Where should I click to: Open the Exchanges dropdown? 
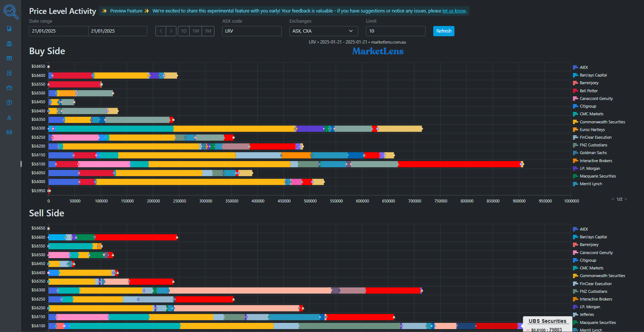[x=322, y=31]
